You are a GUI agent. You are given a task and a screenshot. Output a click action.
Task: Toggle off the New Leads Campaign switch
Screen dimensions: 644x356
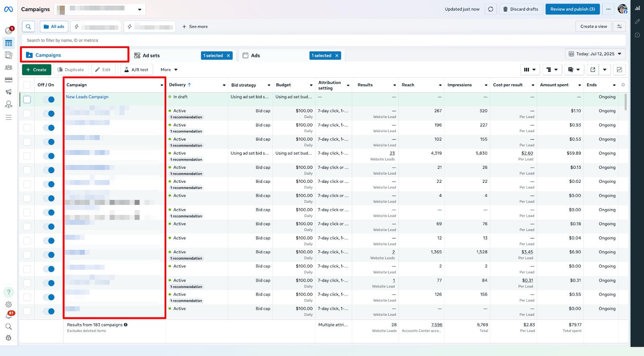tap(49, 99)
